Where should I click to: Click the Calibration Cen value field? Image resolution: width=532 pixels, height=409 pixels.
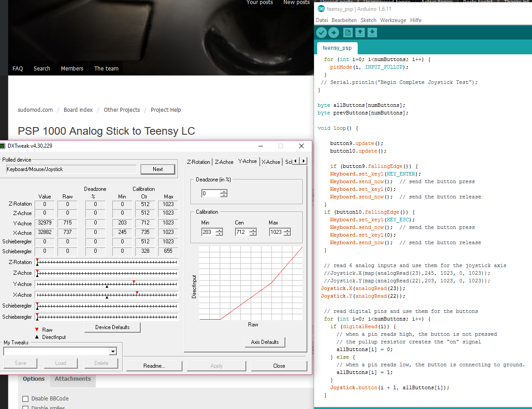(242, 232)
